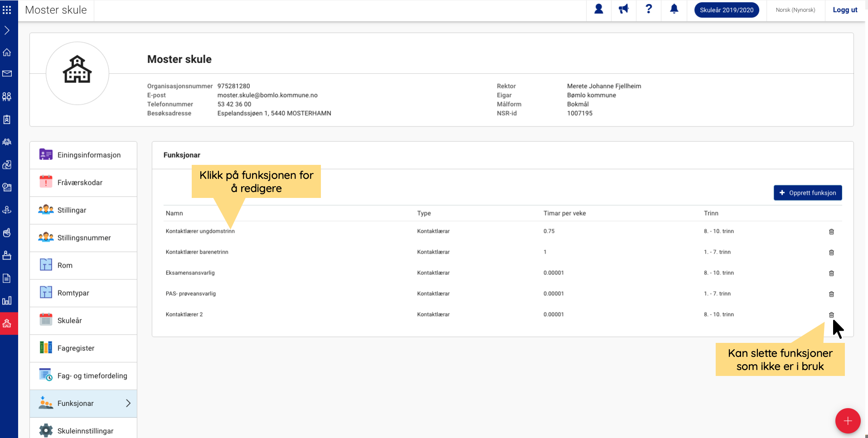868x438 pixels.
Task: Click Logg ut link
Action: (x=845, y=10)
